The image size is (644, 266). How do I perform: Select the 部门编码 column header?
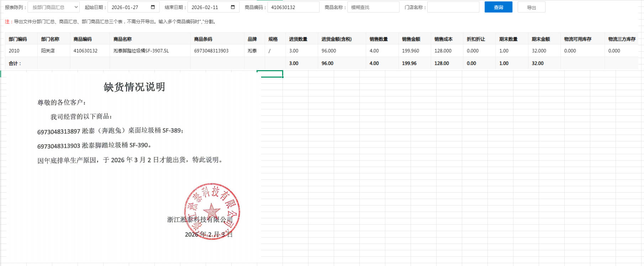(x=18, y=39)
